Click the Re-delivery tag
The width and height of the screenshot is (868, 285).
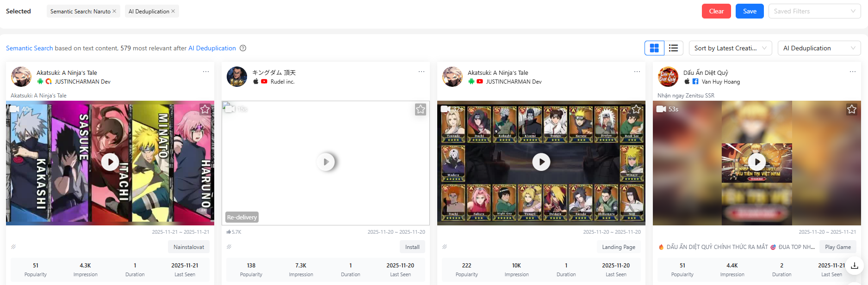(x=242, y=217)
